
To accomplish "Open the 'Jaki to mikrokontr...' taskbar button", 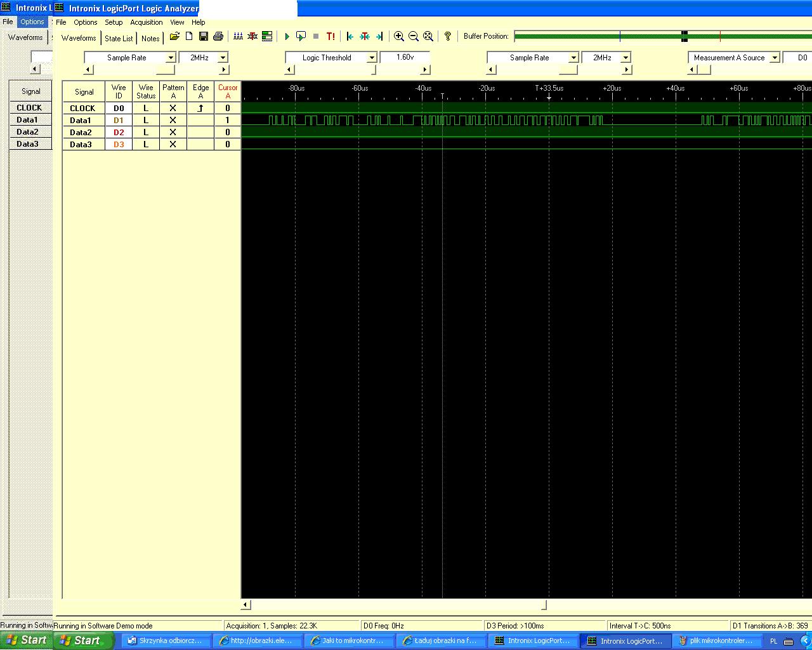I will [350, 641].
